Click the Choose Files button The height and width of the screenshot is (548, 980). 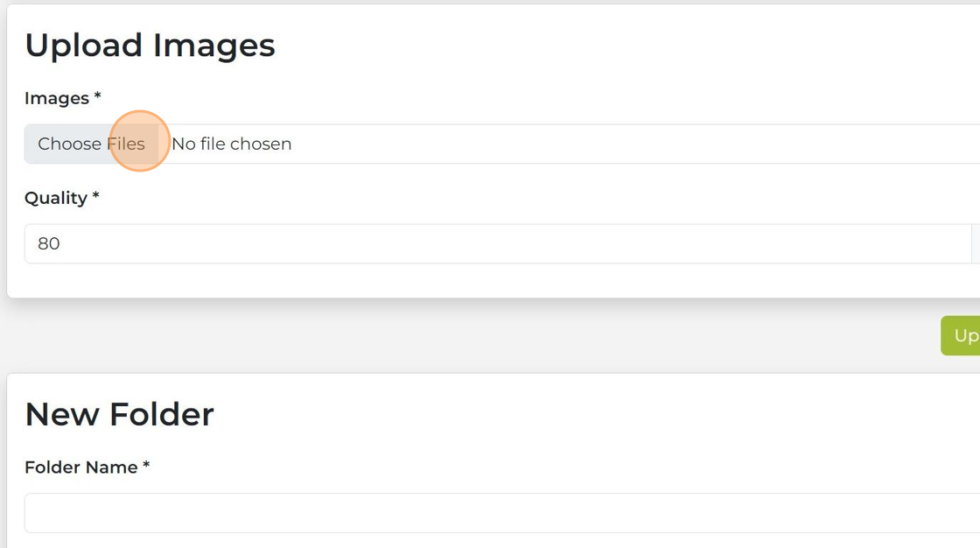(91, 144)
